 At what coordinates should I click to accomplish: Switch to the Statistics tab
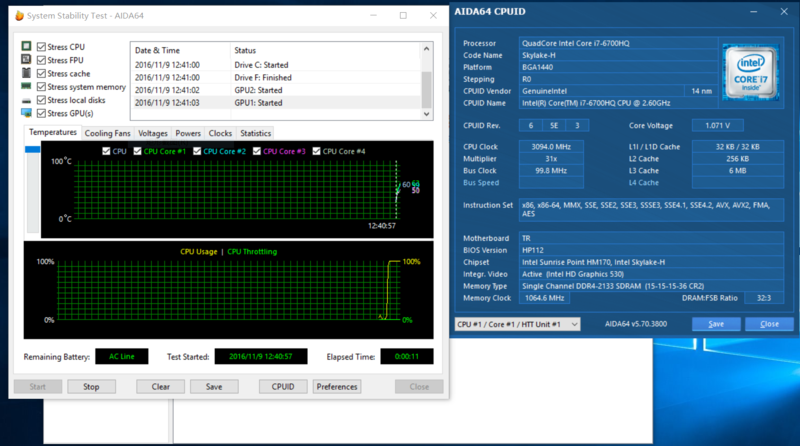point(255,133)
